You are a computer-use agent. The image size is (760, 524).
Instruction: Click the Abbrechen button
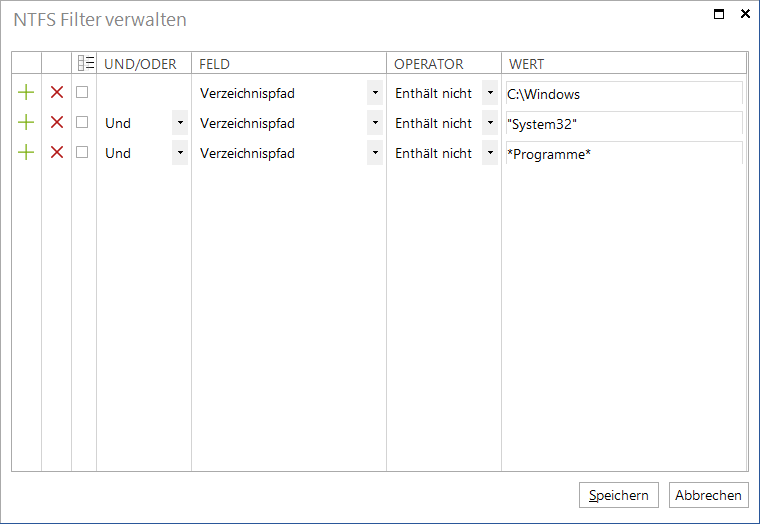pyautogui.click(x=709, y=495)
